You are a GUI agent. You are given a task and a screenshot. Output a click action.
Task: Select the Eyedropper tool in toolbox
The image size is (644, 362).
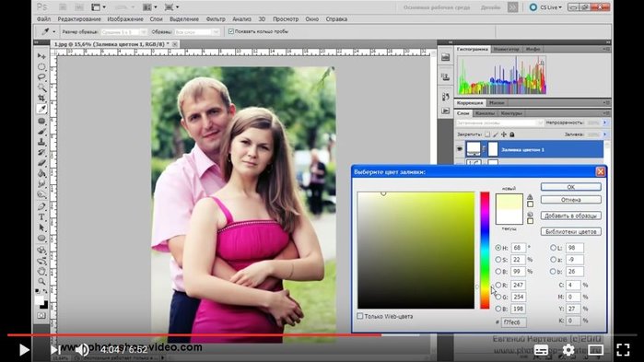(x=41, y=109)
